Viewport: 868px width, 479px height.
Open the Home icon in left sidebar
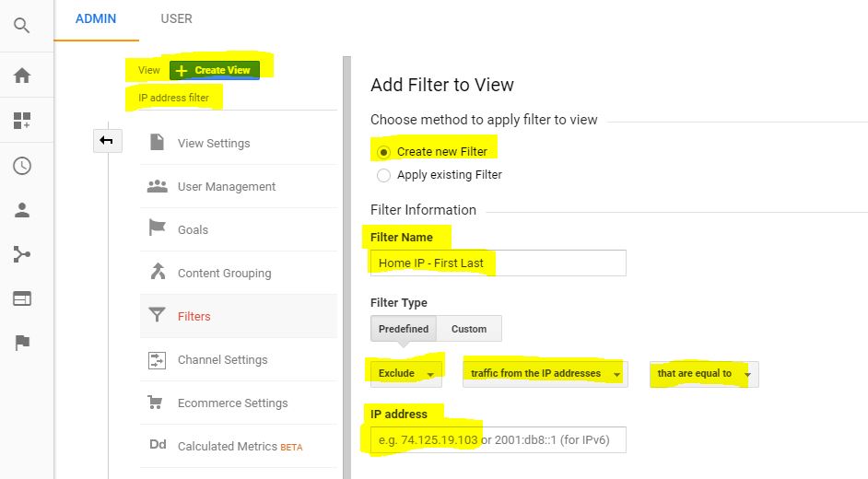tap(22, 76)
